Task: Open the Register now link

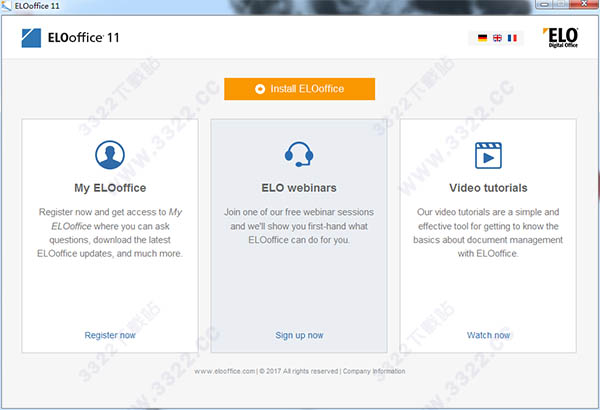Action: tap(110, 335)
